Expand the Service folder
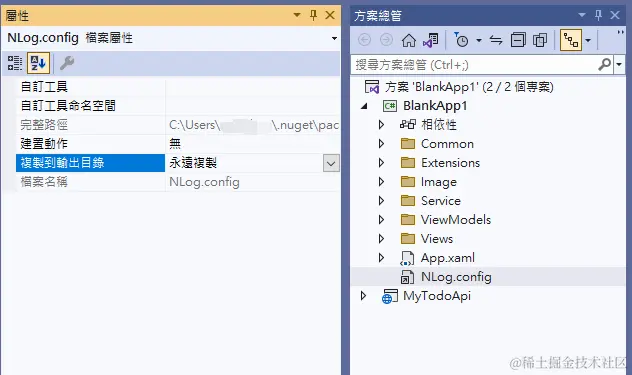The height and width of the screenshot is (375, 632). (381, 200)
